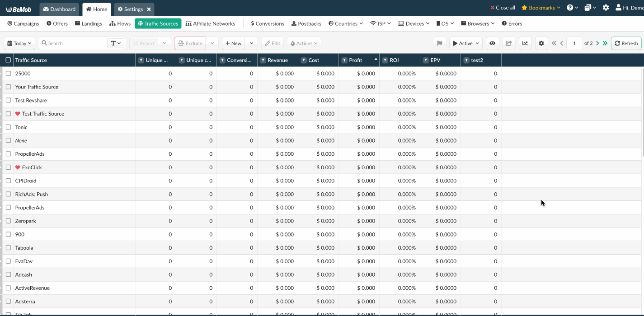The width and height of the screenshot is (644, 316).
Task: Open the table column settings gear
Action: 542,43
